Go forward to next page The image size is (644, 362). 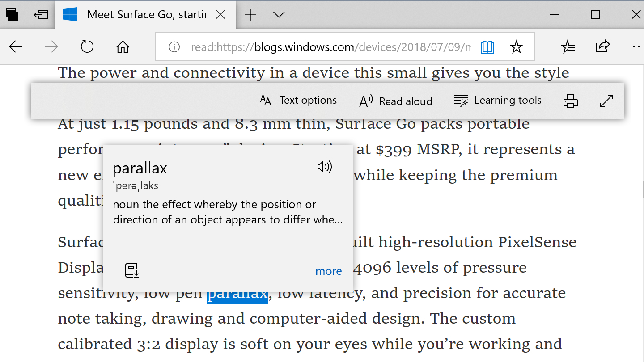[51, 46]
